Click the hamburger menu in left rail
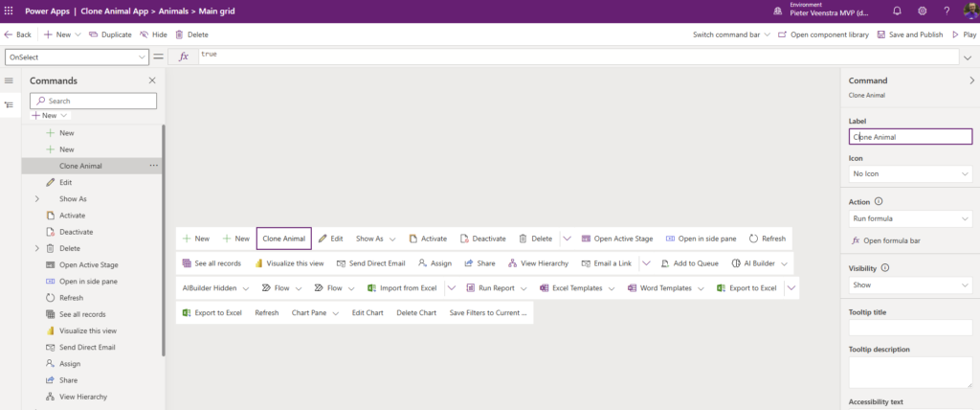Screen dimensions: 980x410 tap(9, 80)
